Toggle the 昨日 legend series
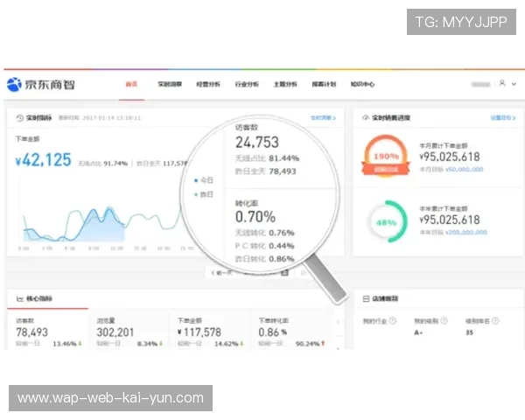 [x=203, y=193]
